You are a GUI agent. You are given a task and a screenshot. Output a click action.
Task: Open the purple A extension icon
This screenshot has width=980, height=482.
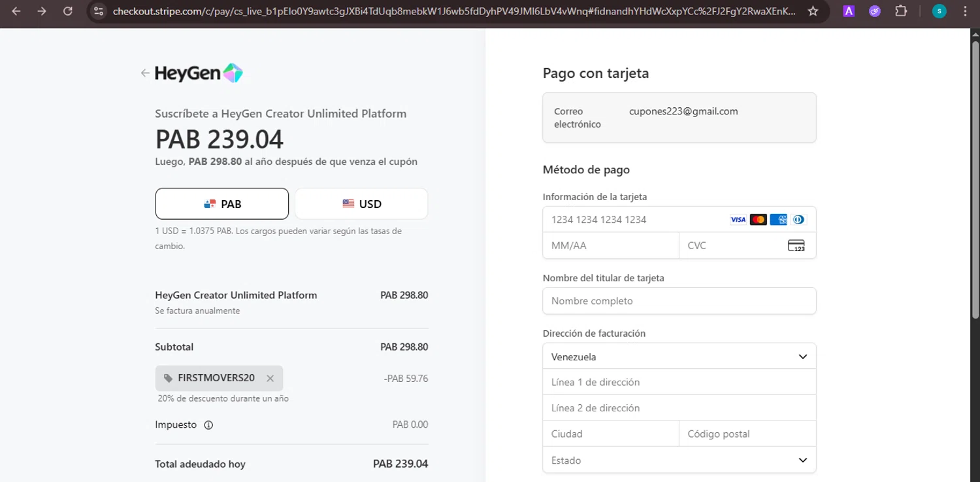[x=849, y=11]
